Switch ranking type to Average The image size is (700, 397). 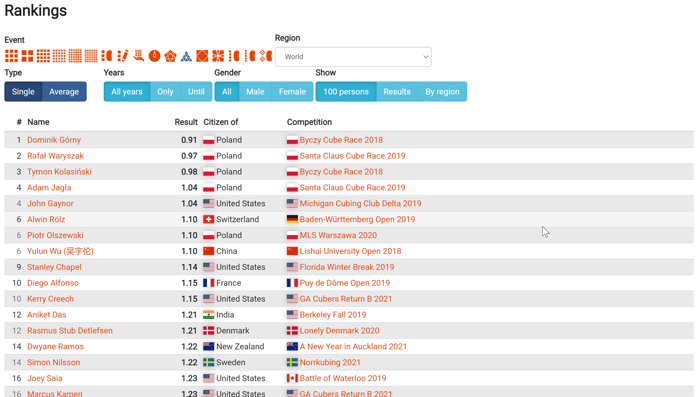pos(64,92)
